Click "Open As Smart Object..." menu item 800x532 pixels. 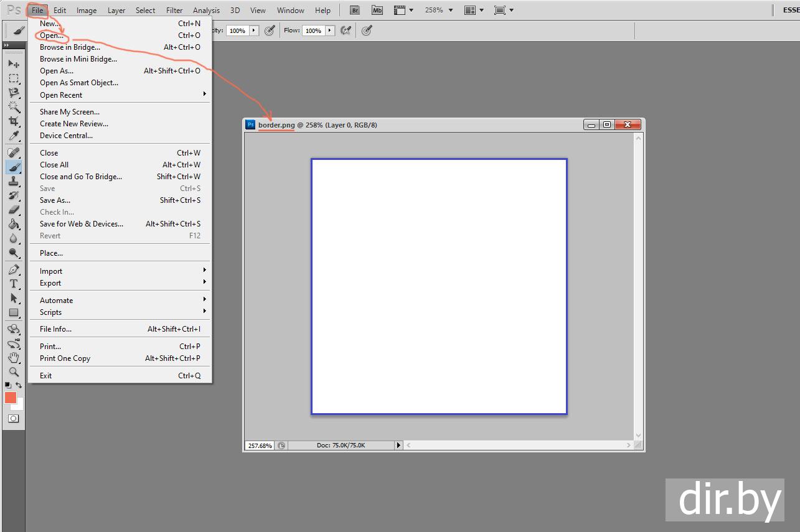(x=79, y=83)
